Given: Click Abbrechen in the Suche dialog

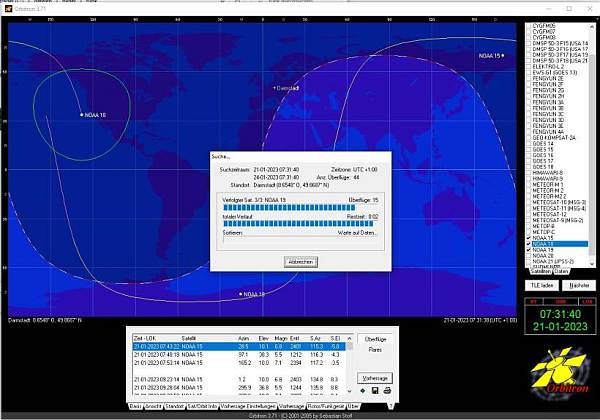Looking at the screenshot, I should click(x=301, y=262).
